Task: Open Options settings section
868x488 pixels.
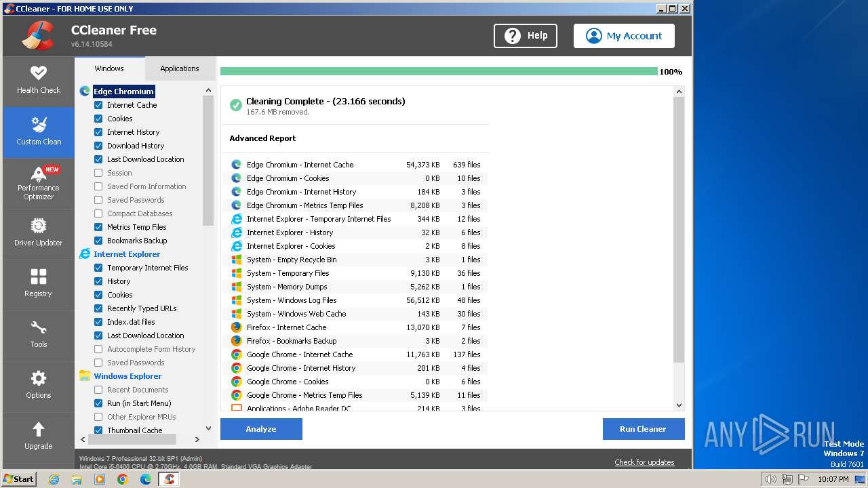Action: point(39,386)
